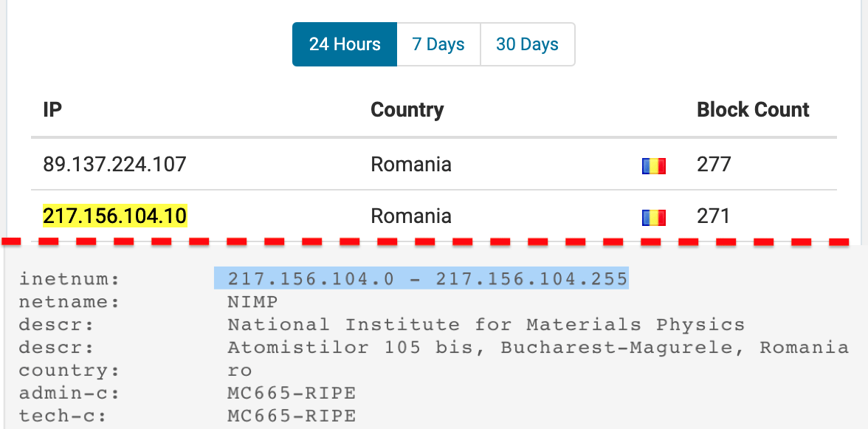Select the 24 Hours tab
This screenshot has height=429, width=868.
(x=345, y=44)
